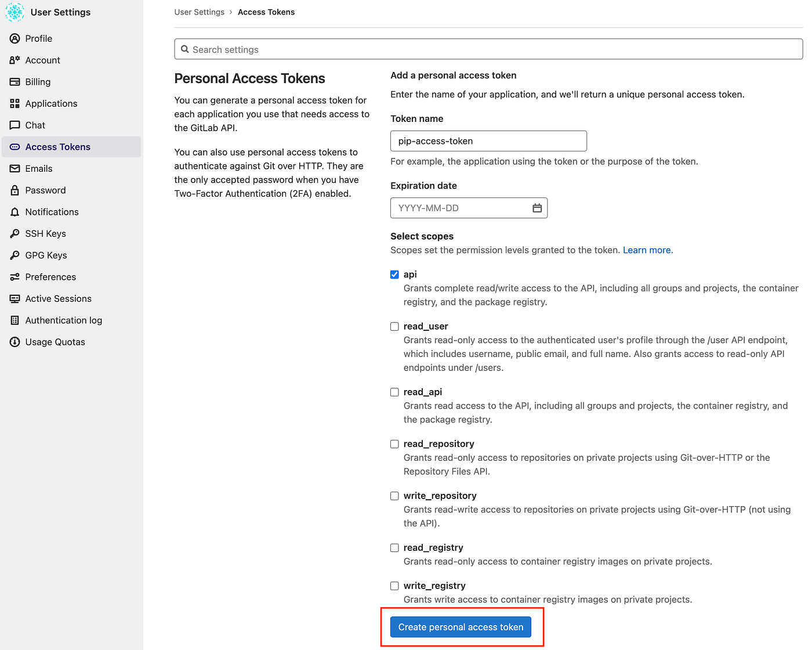Viewport: 812px width, 650px height.
Task: Open the Profile settings page
Action: pyautogui.click(x=38, y=38)
